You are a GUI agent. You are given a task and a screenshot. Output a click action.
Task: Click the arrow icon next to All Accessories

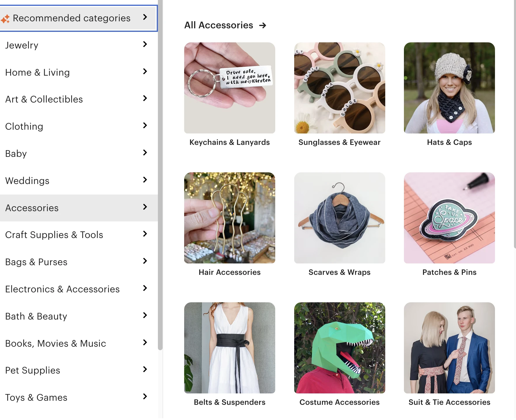pos(263,26)
